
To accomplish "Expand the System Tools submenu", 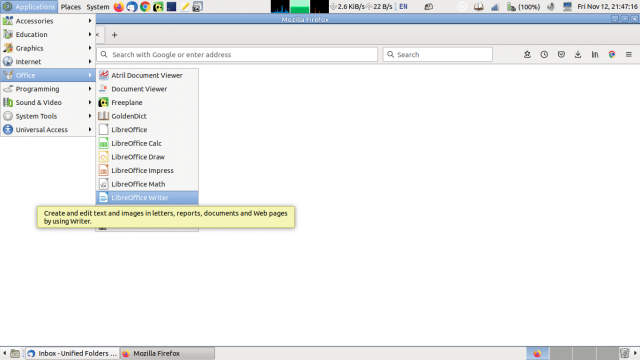I will point(48,116).
